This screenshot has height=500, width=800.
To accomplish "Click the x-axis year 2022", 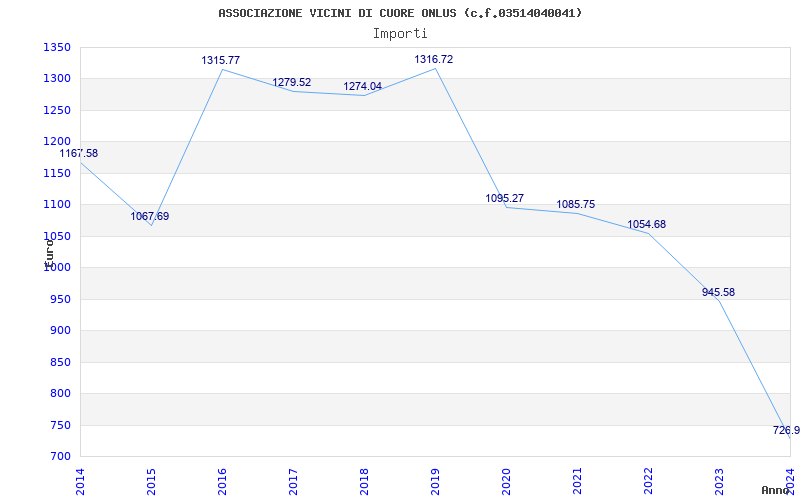I will point(648,481).
